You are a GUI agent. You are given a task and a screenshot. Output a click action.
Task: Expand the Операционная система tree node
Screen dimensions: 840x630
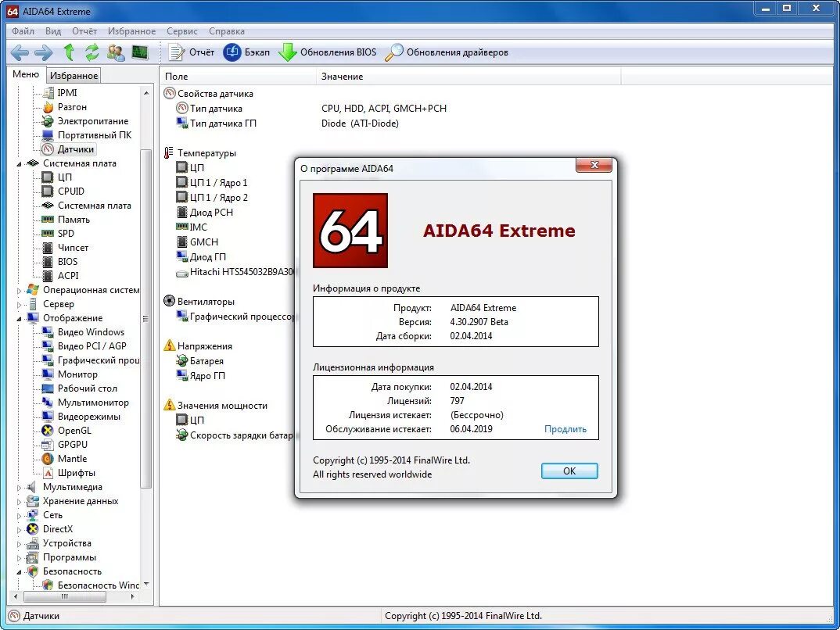click(20, 291)
